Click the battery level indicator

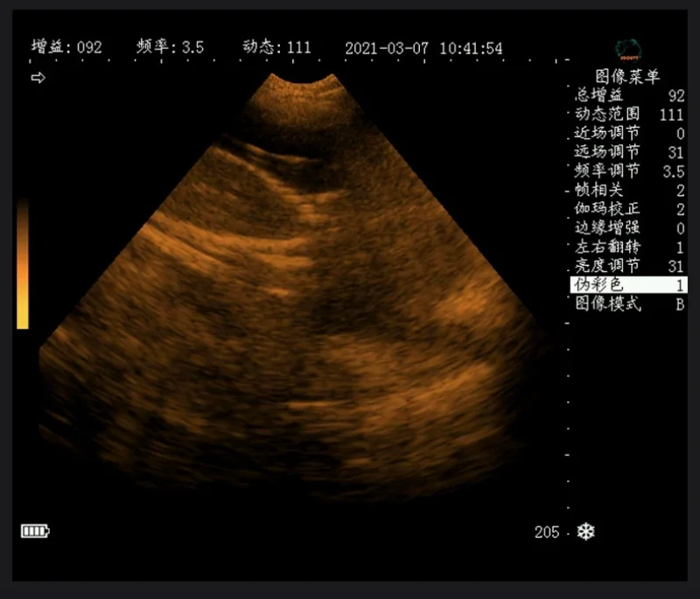coord(37,529)
